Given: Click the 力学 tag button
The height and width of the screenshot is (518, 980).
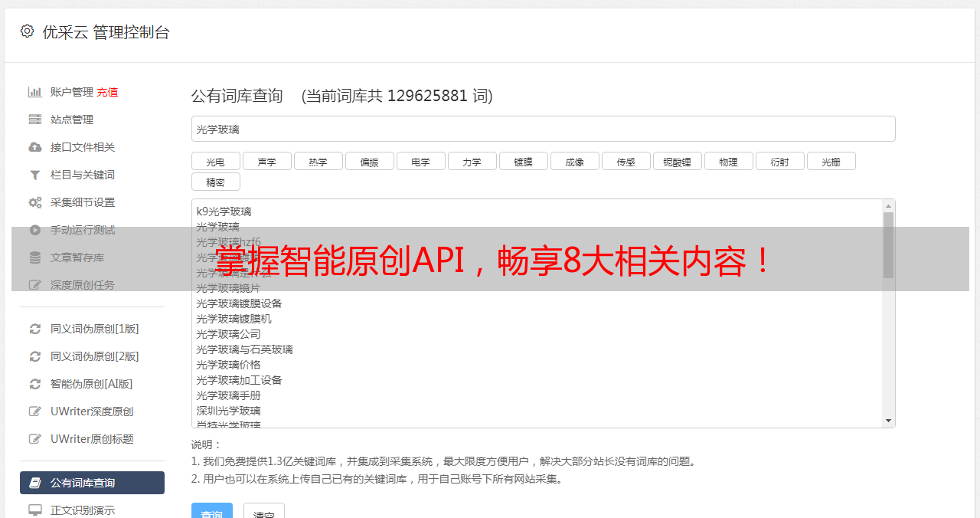Looking at the screenshot, I should coord(472,161).
